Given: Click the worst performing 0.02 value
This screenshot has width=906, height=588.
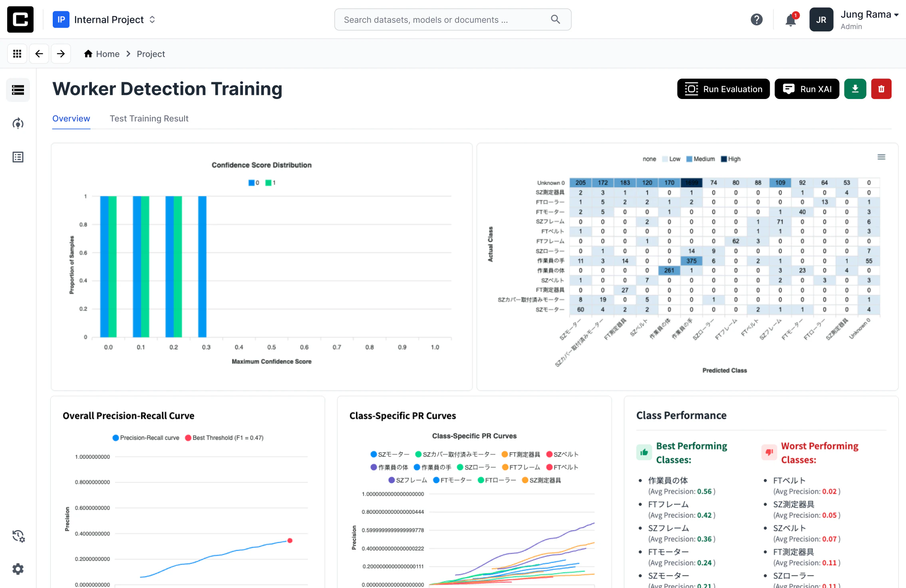Looking at the screenshot, I should 829,491.
